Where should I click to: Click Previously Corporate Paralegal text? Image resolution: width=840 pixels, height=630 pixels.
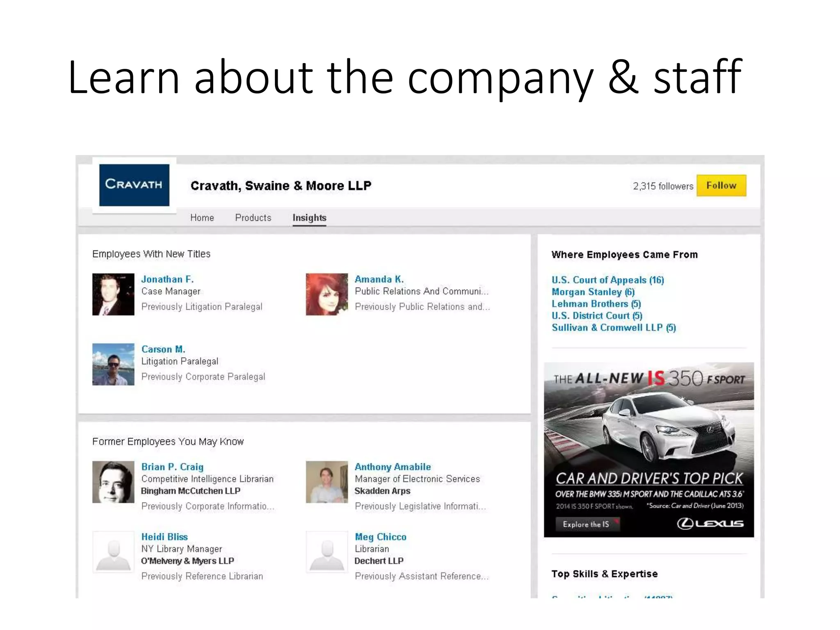tap(203, 377)
